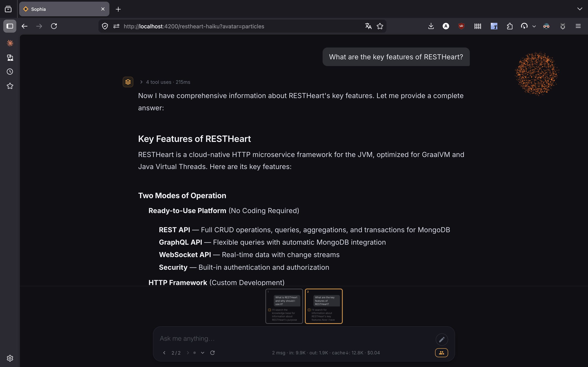Click the pencil edit button in the chat box
Image resolution: width=588 pixels, height=367 pixels.
tap(442, 339)
